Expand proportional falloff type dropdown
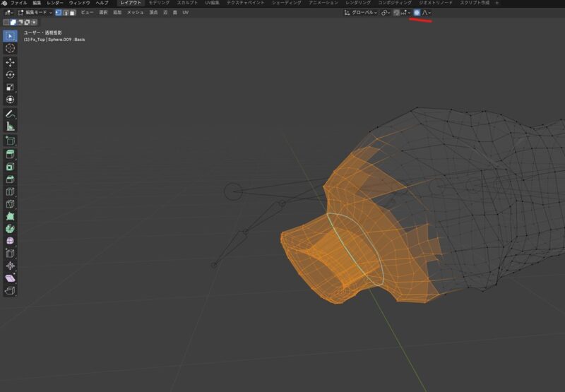 coord(427,13)
